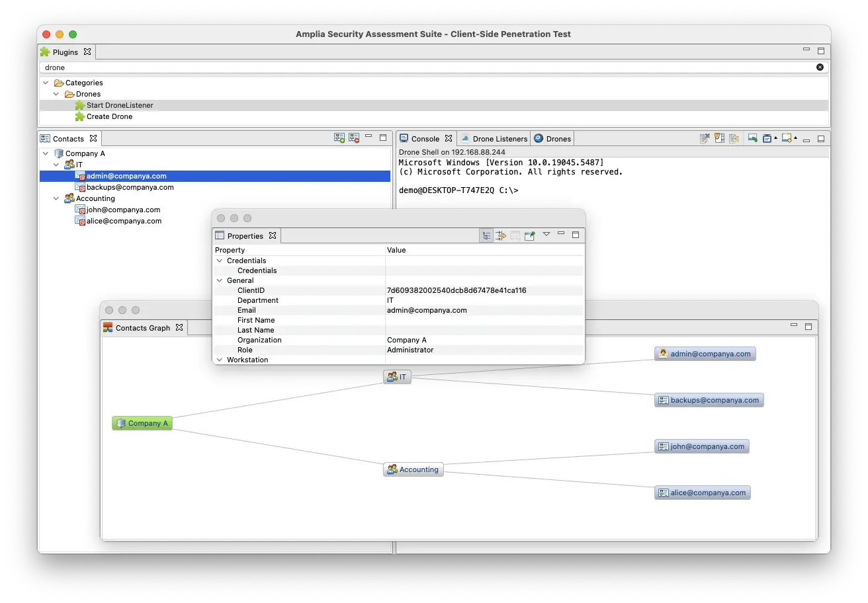868x603 pixels.
Task: Click the mail icon beside john@companya.com in Contacts tree
Action: [80, 210]
